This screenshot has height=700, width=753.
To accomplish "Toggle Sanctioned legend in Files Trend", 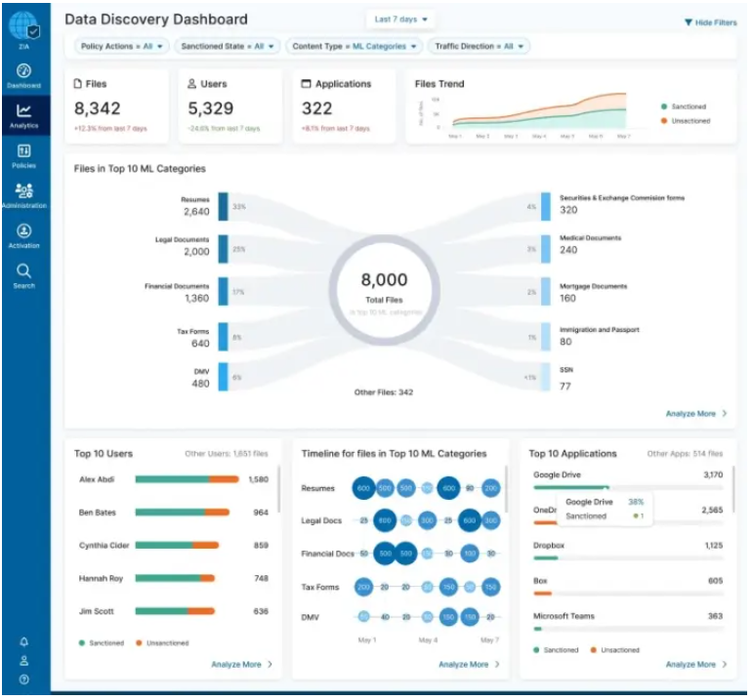I will pyautogui.click(x=684, y=106).
